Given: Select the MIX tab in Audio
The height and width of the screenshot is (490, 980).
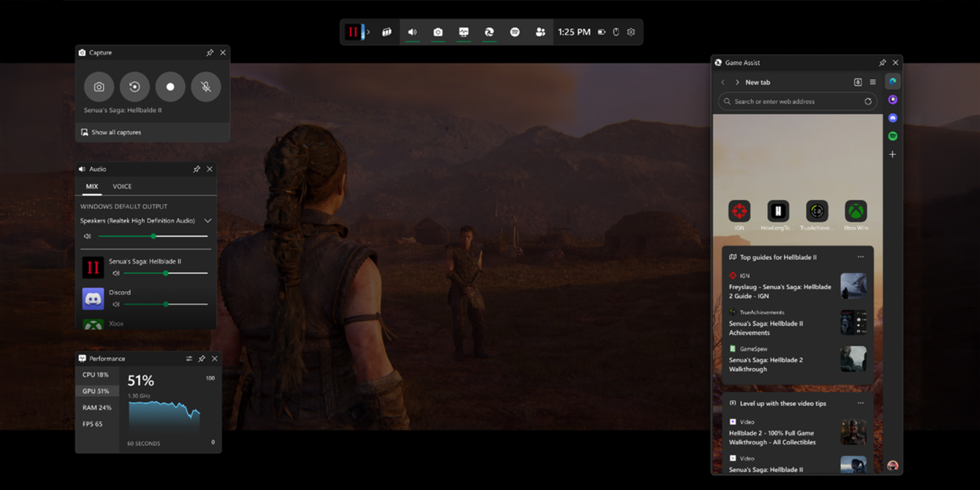Looking at the screenshot, I should coord(91,186).
